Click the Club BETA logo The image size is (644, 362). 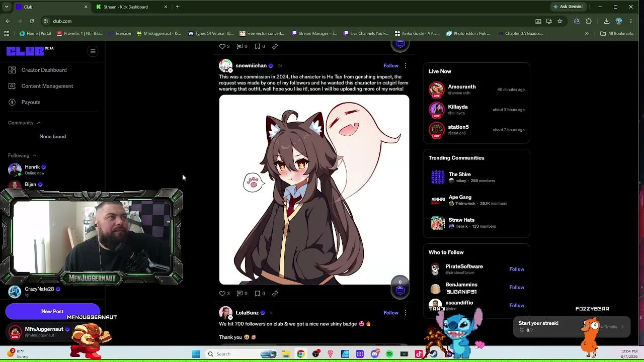point(30,51)
